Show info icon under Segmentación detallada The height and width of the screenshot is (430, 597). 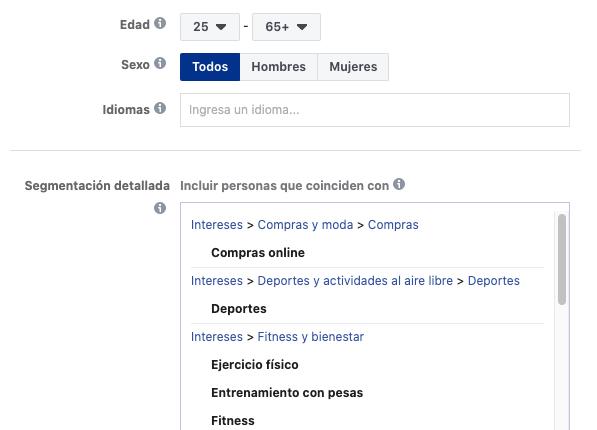pos(160,208)
